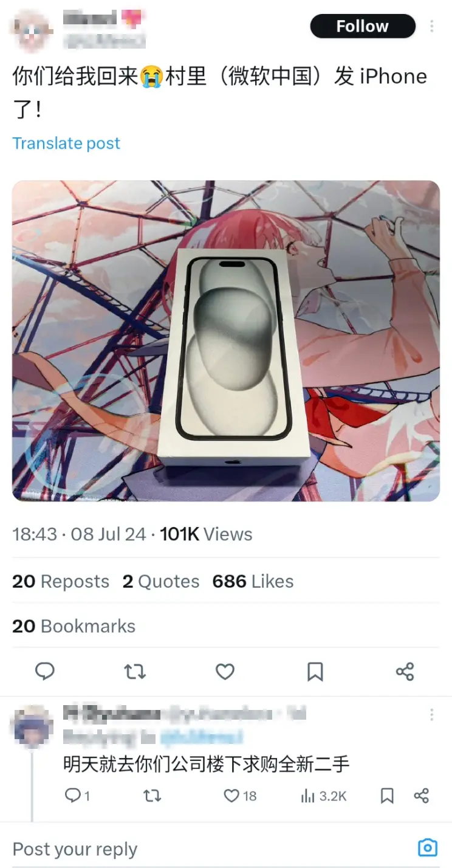Repost the comment using its repost icon
Viewport: 452px width, 868px height.
pos(152,795)
